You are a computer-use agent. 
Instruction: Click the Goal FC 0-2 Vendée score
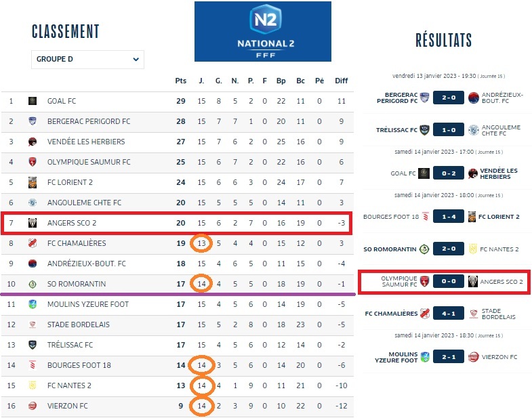(448, 173)
